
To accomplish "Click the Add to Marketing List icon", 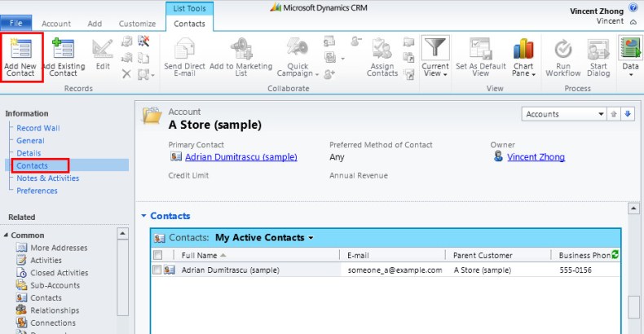I will coord(241,48).
